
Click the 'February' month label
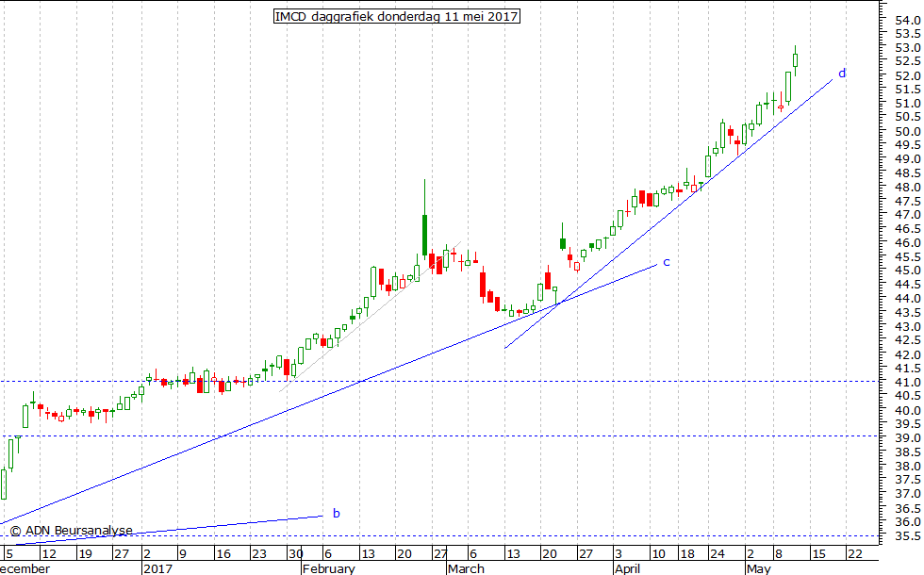329,568
